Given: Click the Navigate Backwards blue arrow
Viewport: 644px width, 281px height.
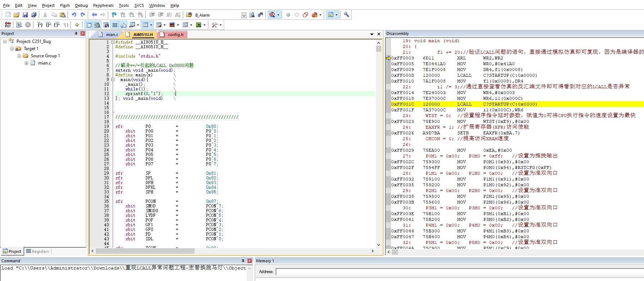Looking at the screenshot, I should (x=94, y=15).
